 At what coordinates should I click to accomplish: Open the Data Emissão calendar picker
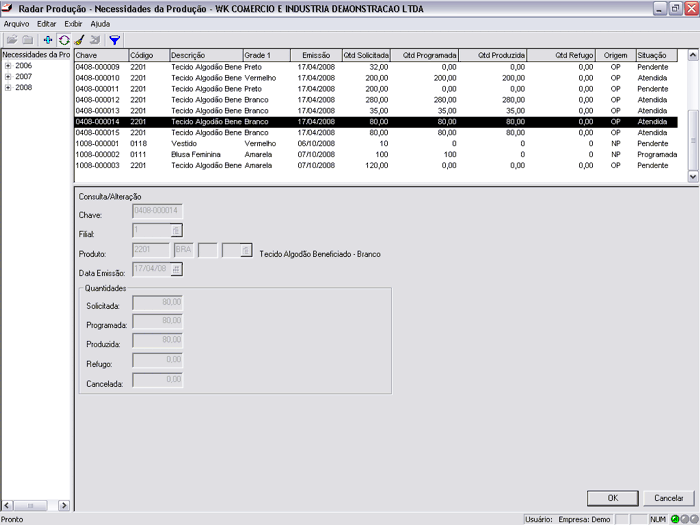[176, 269]
